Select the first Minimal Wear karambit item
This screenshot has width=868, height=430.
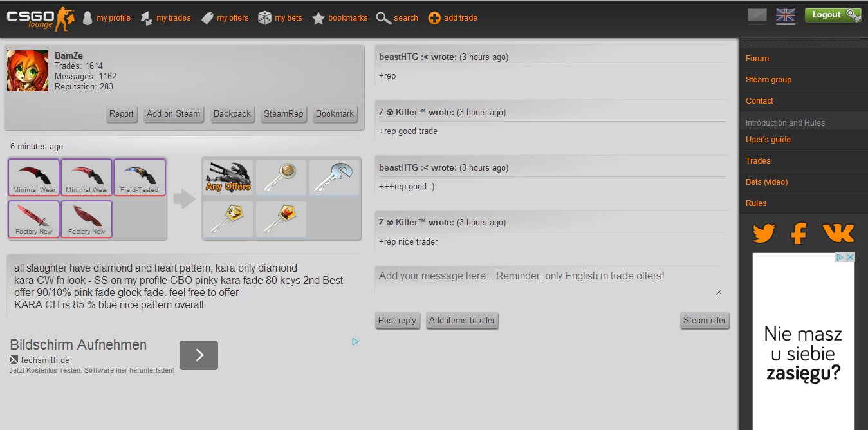(x=33, y=177)
